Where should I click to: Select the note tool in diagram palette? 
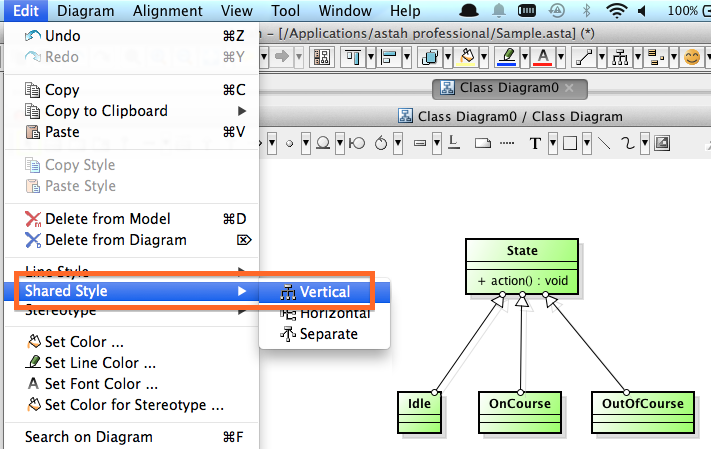(x=482, y=143)
